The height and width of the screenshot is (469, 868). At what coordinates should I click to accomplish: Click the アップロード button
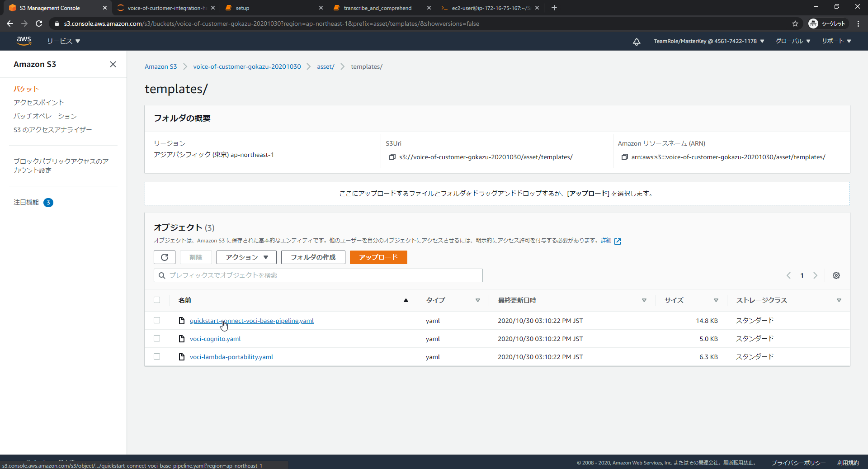point(378,257)
